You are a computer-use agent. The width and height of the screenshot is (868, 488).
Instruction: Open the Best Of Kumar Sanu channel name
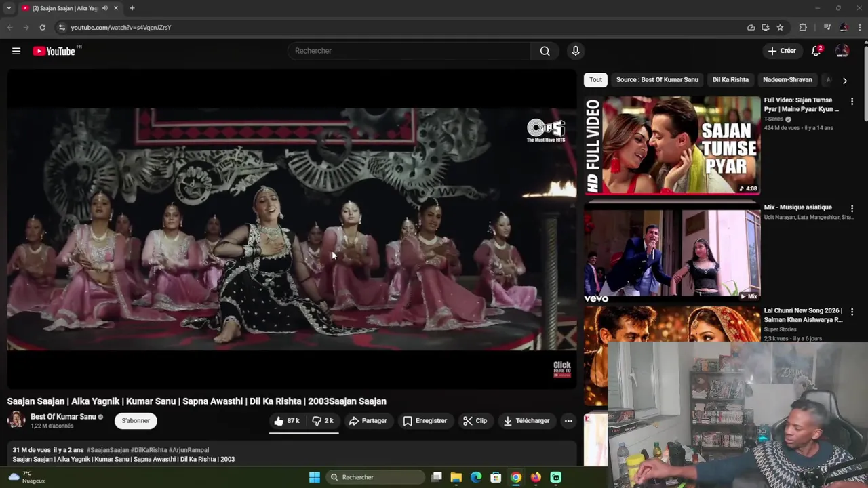coord(63,417)
